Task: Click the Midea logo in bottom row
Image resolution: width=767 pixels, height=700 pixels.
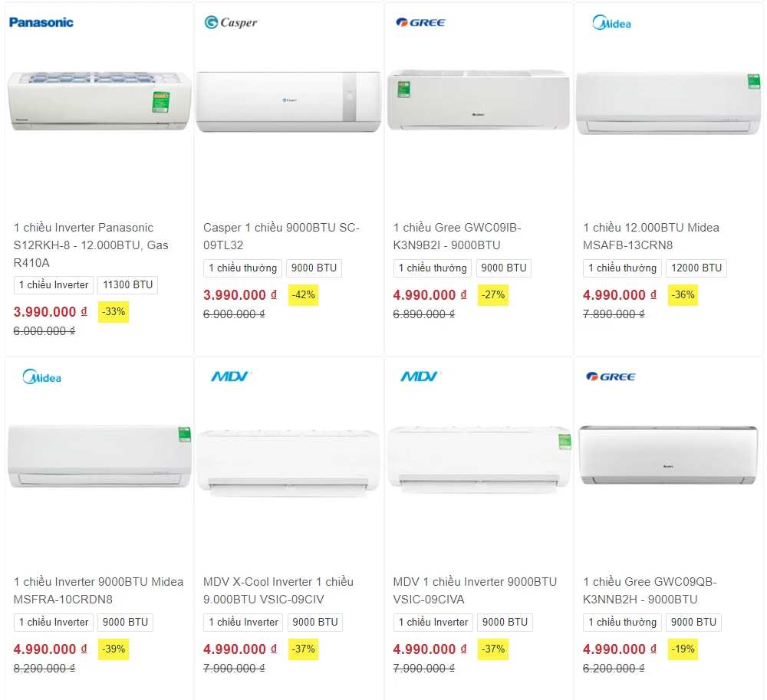Action: (x=41, y=377)
